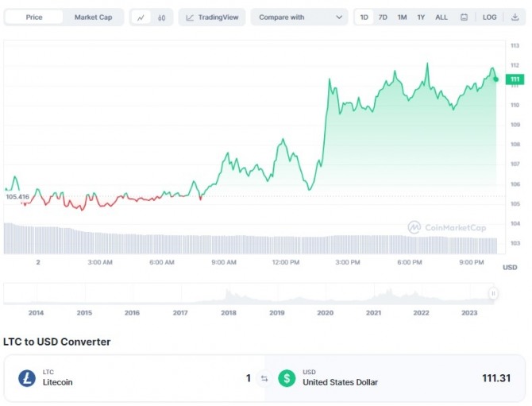Open the Compare with dropdown

pos(299,17)
